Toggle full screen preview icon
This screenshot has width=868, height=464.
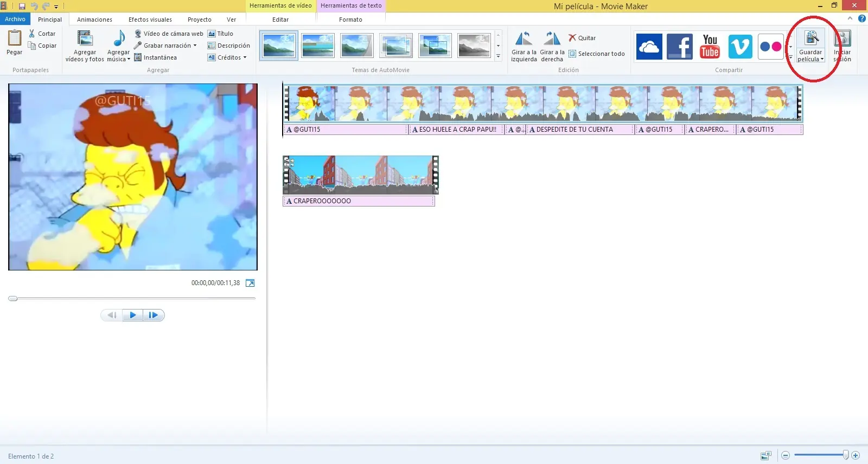250,283
